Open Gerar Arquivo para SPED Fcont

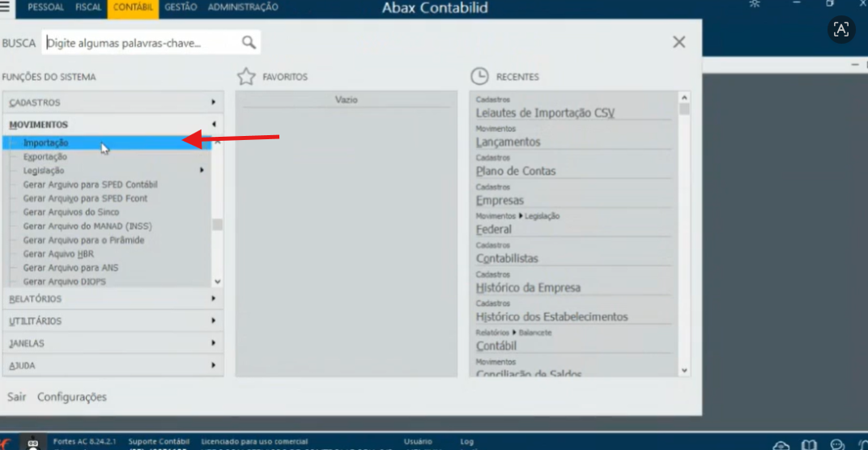point(85,198)
